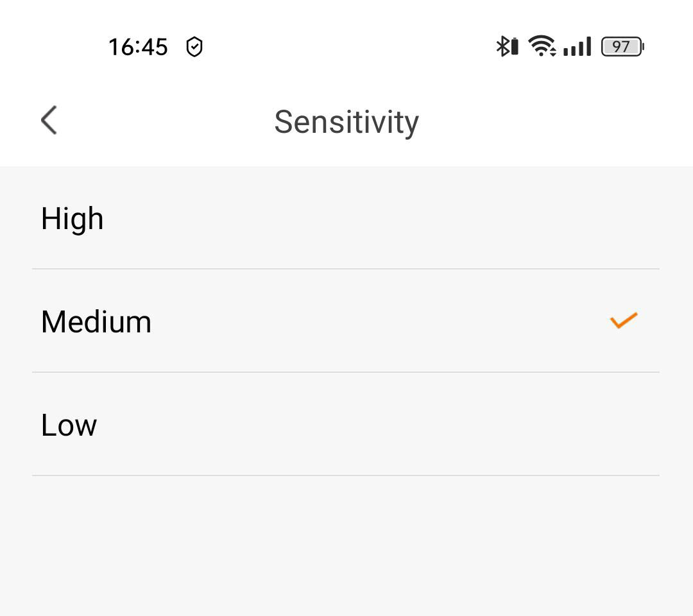Tap empty gray area below Low option
This screenshot has width=693, height=616.
tap(346, 545)
